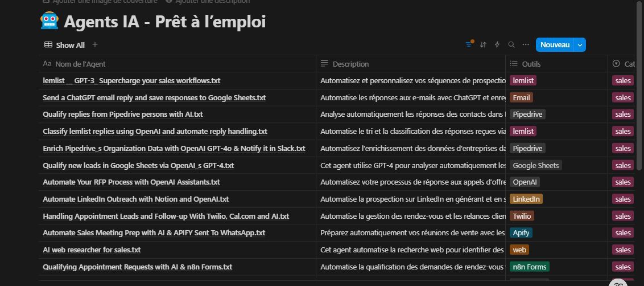The height and width of the screenshot is (286, 644).
Task: Open the Description column header menu
Action: (x=411, y=64)
